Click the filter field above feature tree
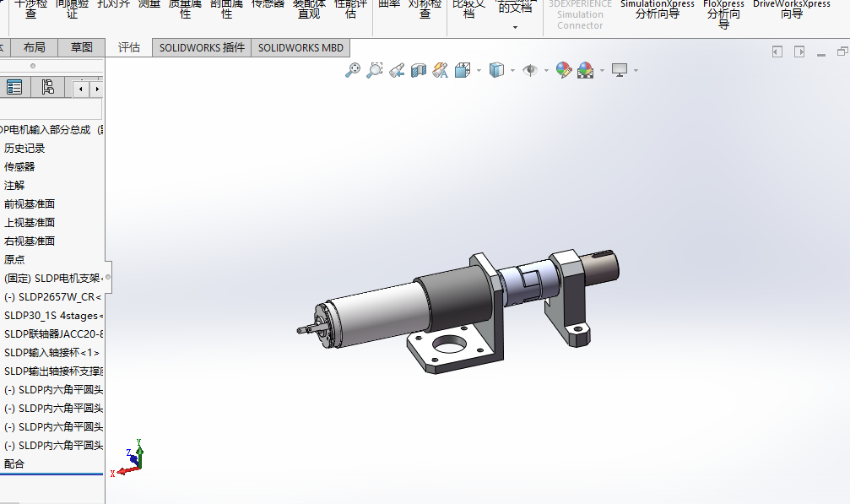The width and height of the screenshot is (850, 504). (51, 109)
